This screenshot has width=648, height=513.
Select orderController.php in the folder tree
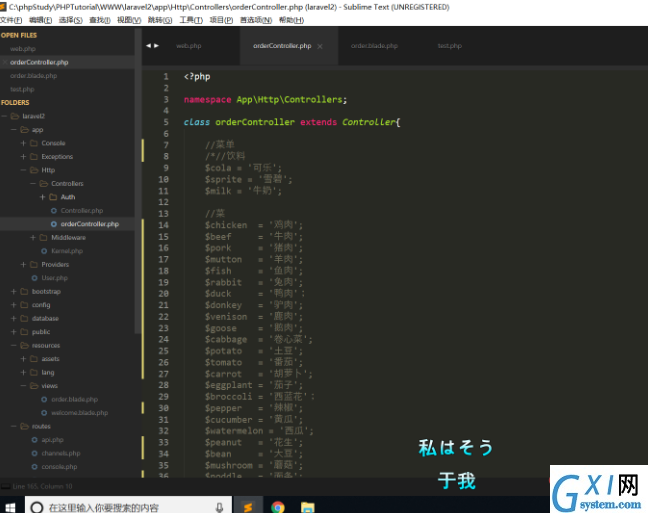point(90,224)
